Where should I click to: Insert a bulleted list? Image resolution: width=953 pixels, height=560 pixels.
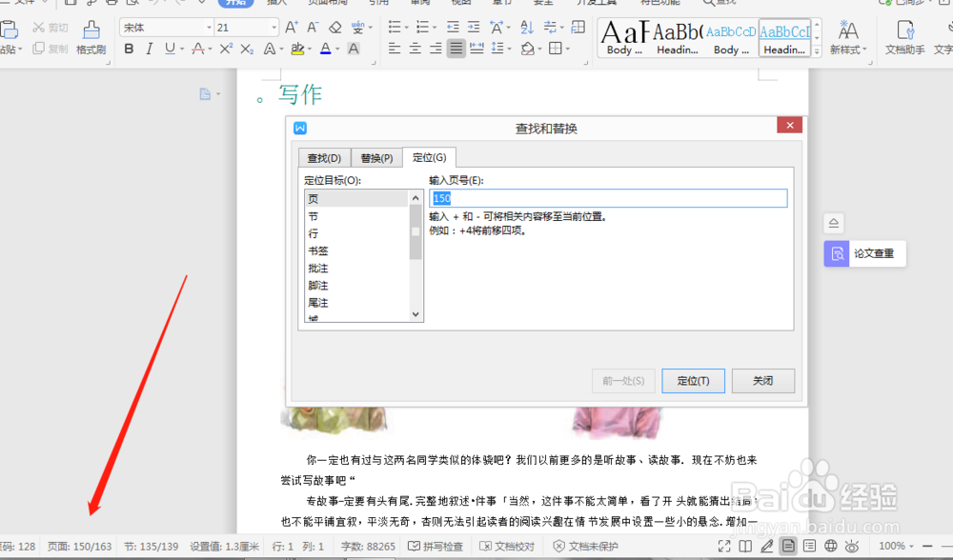(x=395, y=28)
